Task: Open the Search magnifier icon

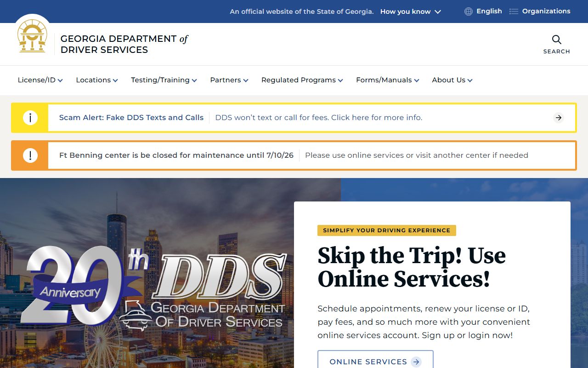Action: click(556, 40)
